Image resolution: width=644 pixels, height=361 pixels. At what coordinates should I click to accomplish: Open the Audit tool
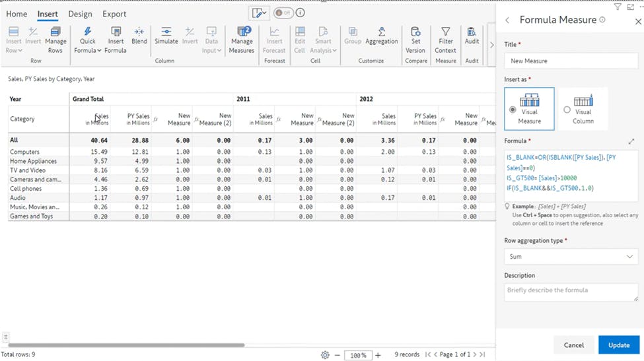[472, 33]
